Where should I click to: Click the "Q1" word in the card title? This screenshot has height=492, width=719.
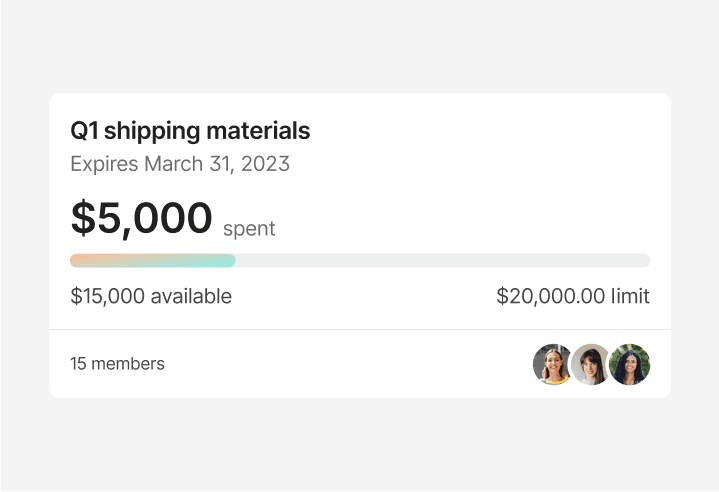point(83,131)
